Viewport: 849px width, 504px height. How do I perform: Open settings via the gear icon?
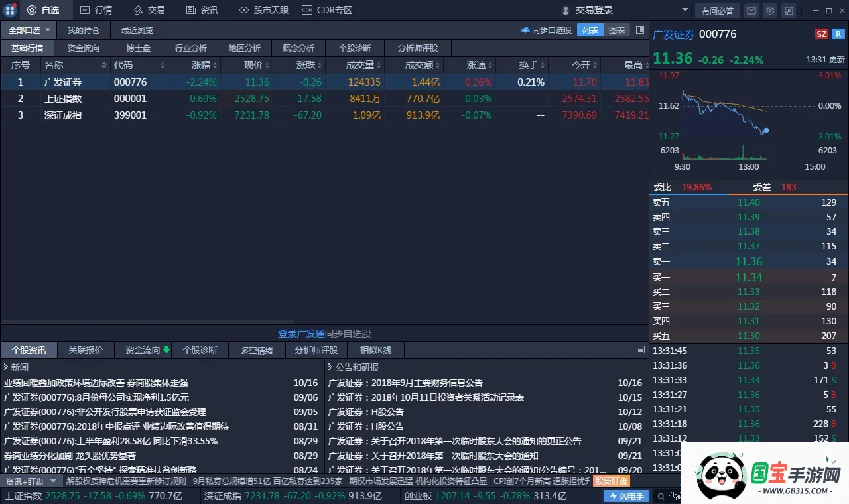point(769,11)
